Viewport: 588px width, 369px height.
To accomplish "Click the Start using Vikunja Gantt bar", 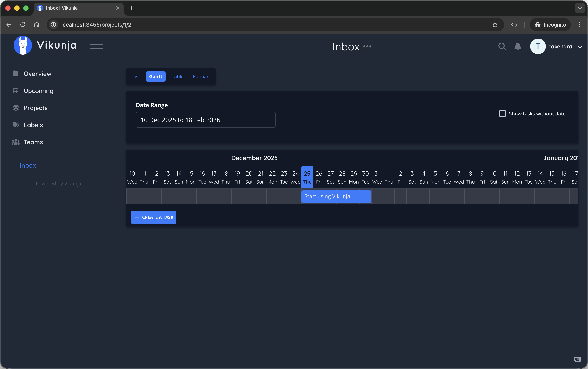I will pyautogui.click(x=336, y=196).
